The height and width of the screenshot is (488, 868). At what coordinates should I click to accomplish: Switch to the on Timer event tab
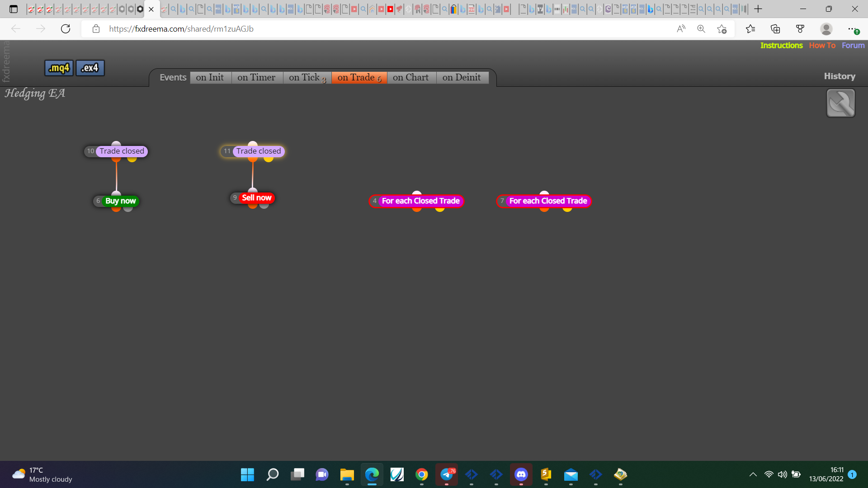pyautogui.click(x=257, y=78)
